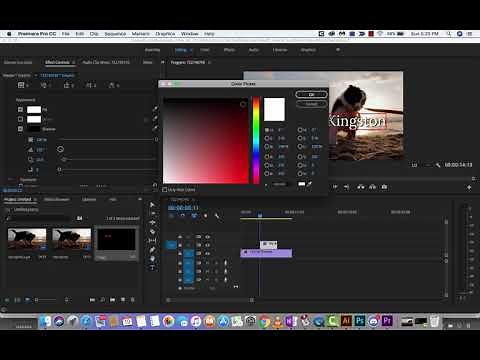The image size is (480, 360).
Task: Toggle Snap in the timeline header
Action: click(183, 216)
